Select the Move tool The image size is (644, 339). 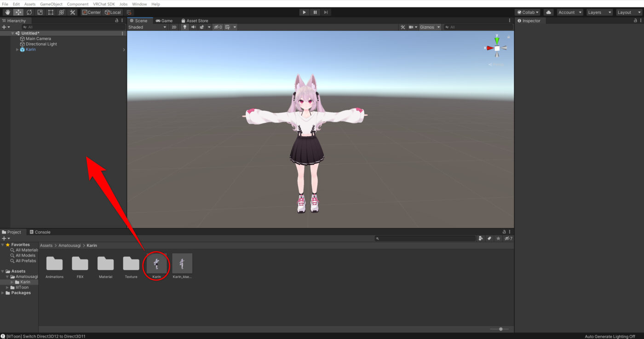[18, 12]
